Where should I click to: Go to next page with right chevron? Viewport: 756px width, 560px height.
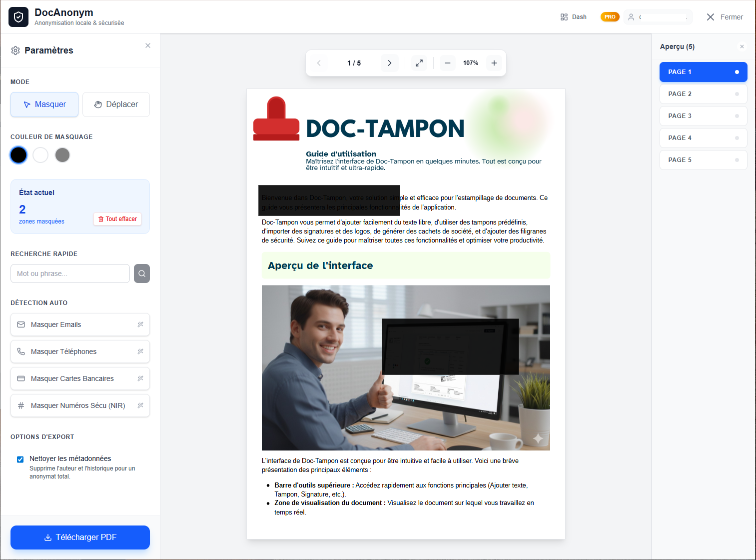(389, 63)
